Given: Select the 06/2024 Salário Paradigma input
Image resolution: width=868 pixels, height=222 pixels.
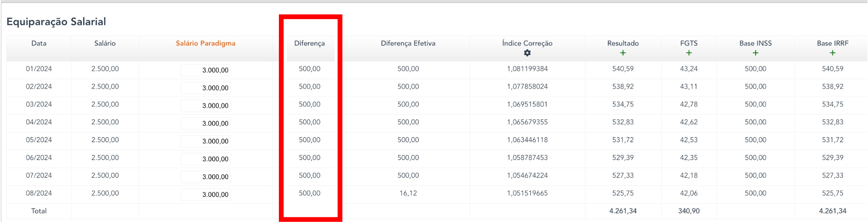Looking at the screenshot, I should coord(206,159).
